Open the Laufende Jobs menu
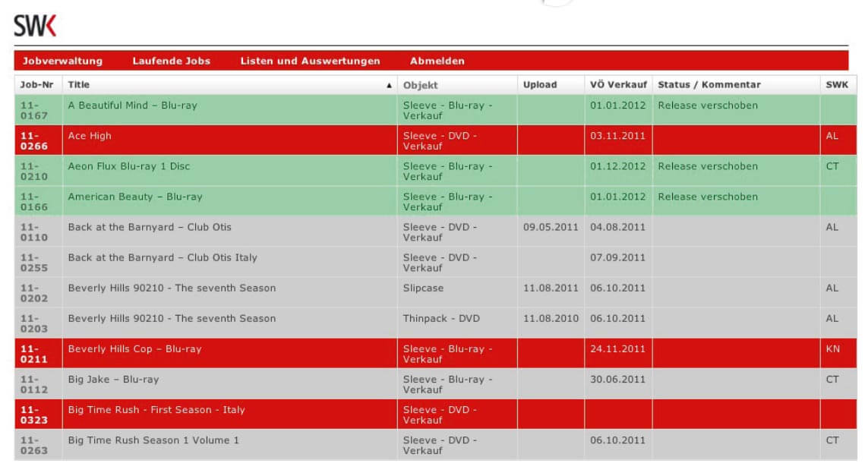Image resolution: width=868 pixels, height=476 pixels. pyautogui.click(x=171, y=61)
